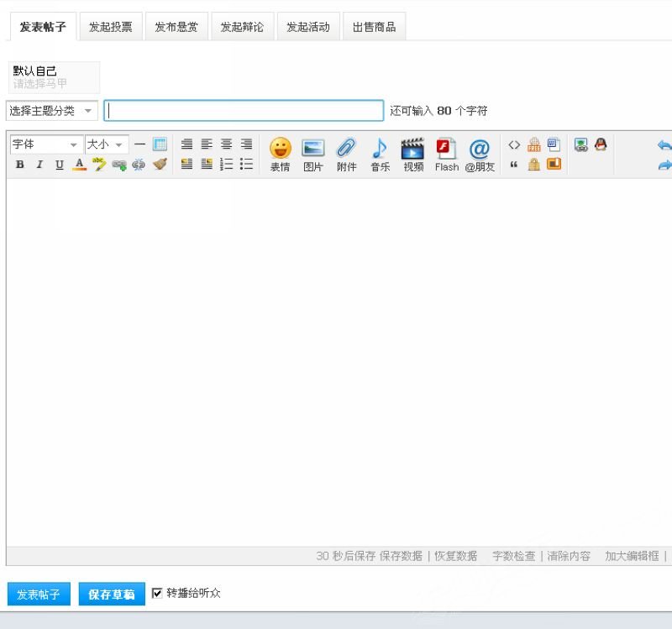Mention a friend with @朋友 icon
The height and width of the screenshot is (629, 672).
479,154
